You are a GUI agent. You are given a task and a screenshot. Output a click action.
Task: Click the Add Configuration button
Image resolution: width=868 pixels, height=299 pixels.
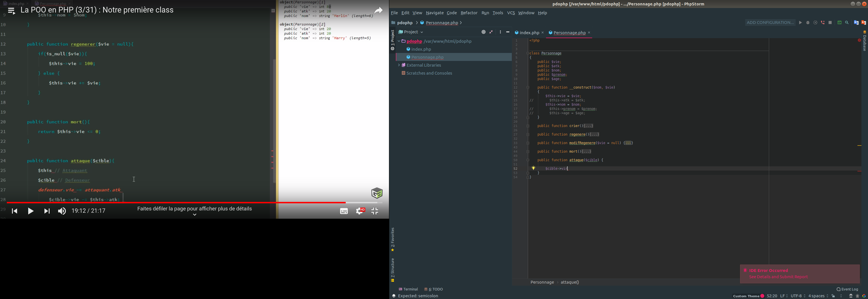(770, 23)
